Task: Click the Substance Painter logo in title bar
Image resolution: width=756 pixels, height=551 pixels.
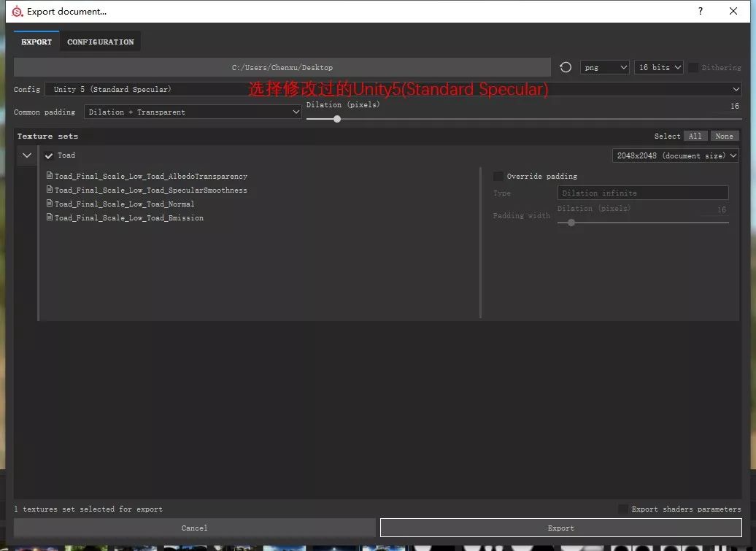Action: 16,11
